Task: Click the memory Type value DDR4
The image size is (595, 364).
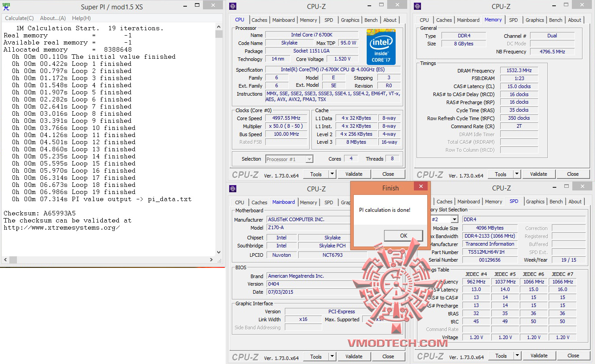Action: pyautogui.click(x=463, y=36)
